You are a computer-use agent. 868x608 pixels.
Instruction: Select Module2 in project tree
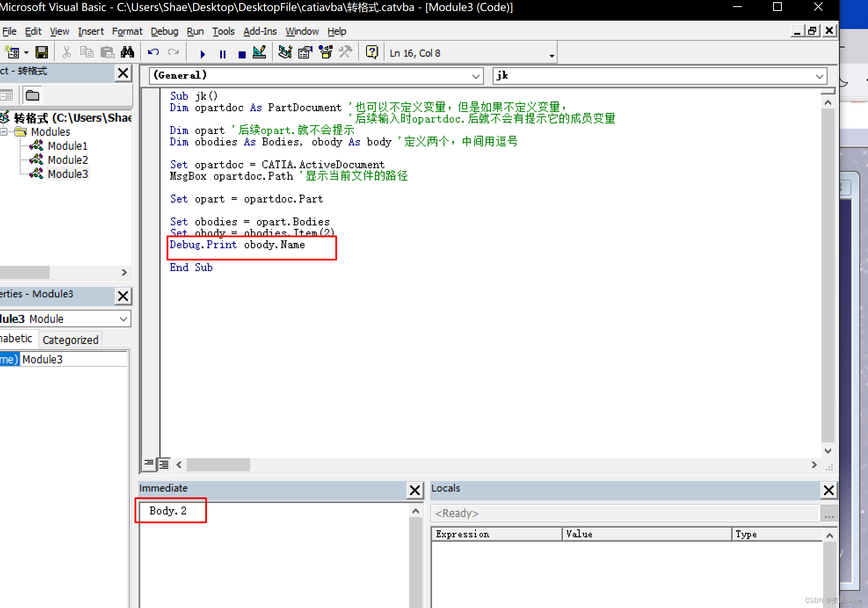click(68, 160)
